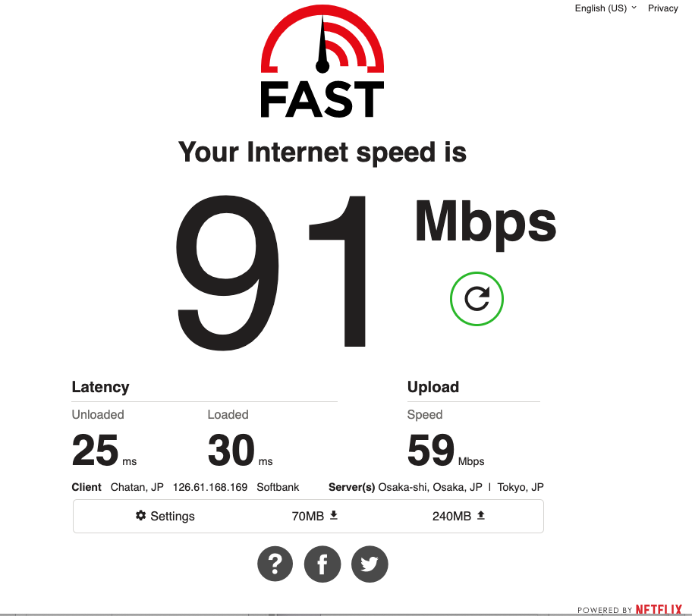This screenshot has width=692, height=616.
Task: Click the 91 download speed result
Action: 272,272
